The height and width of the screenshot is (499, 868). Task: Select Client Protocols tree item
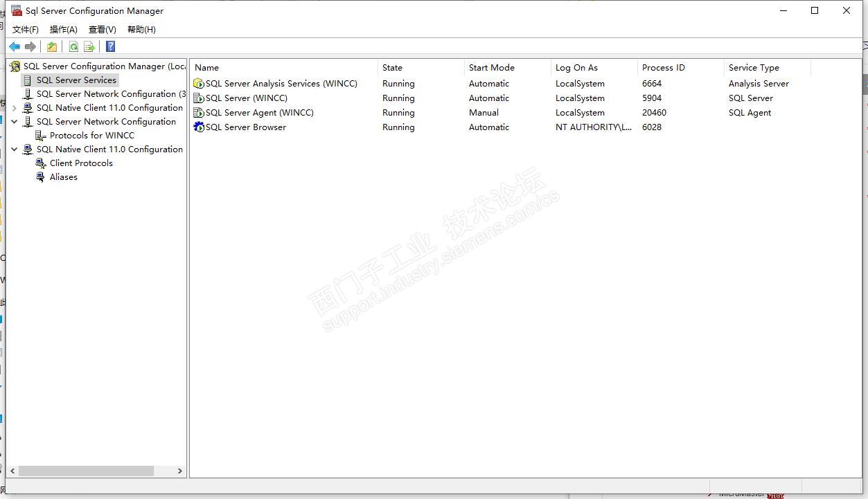point(81,163)
